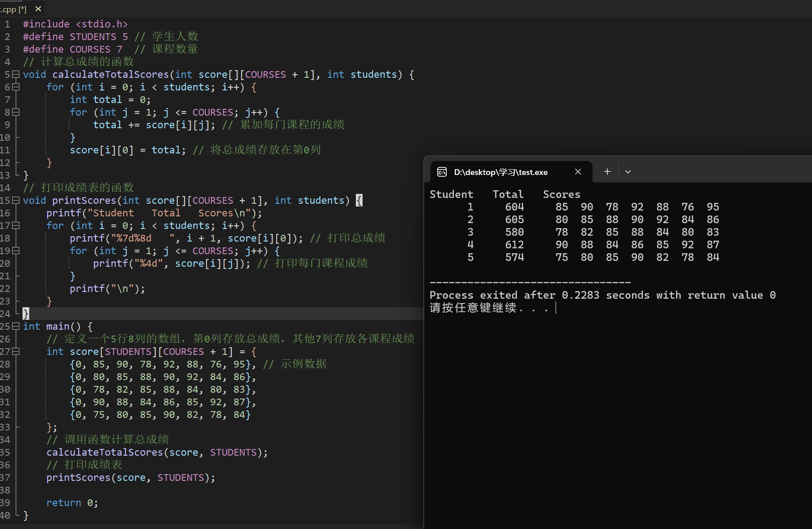Click "int main()" on line 25
The width and height of the screenshot is (812, 529).
point(52,326)
